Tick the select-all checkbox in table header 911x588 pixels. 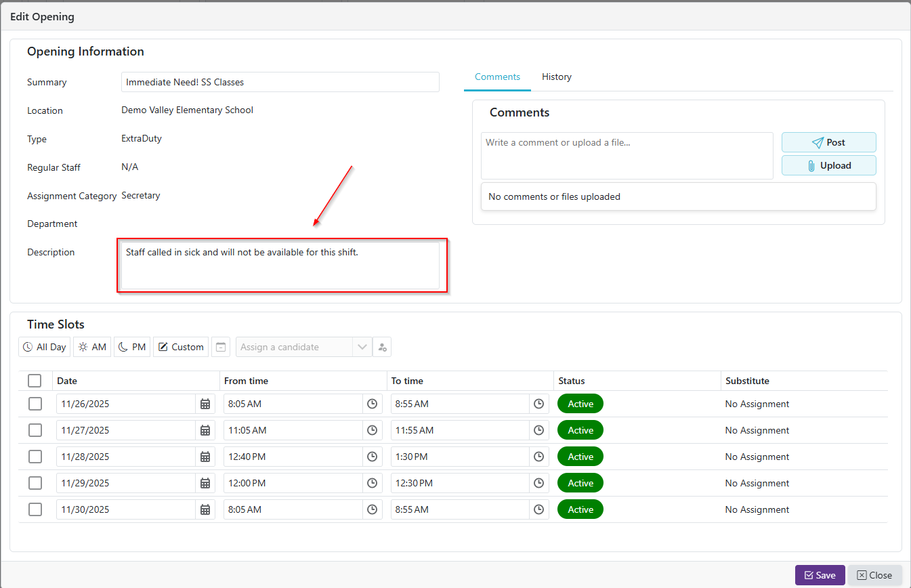click(x=35, y=381)
